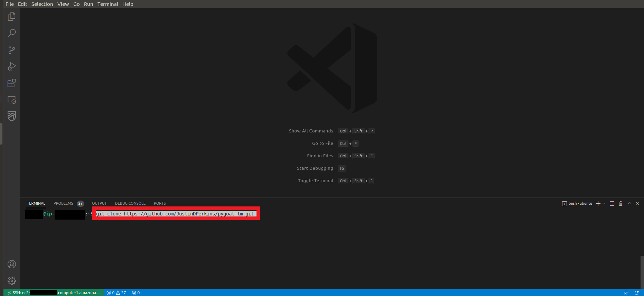The height and width of the screenshot is (296, 644).
Task: Switch to the TERMINAL tab
Action: click(36, 203)
